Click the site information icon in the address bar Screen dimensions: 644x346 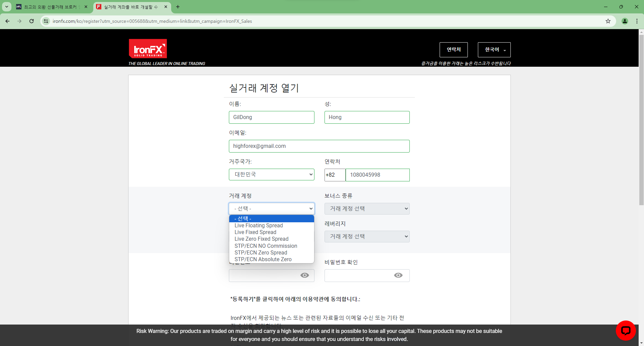46,21
